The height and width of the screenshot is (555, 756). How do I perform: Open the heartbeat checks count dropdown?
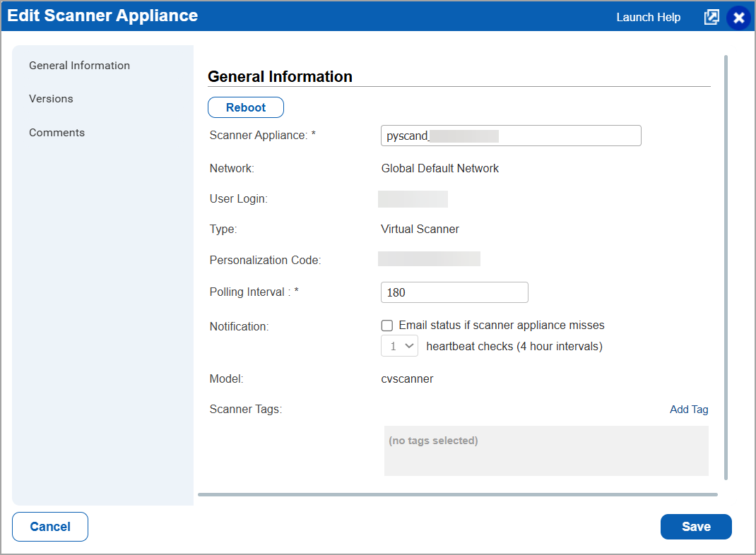(x=400, y=347)
